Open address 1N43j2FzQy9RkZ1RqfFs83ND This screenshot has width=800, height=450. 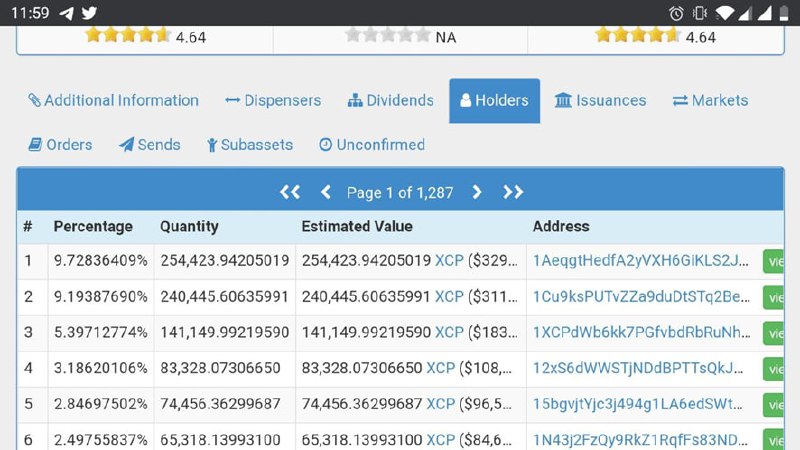641,439
